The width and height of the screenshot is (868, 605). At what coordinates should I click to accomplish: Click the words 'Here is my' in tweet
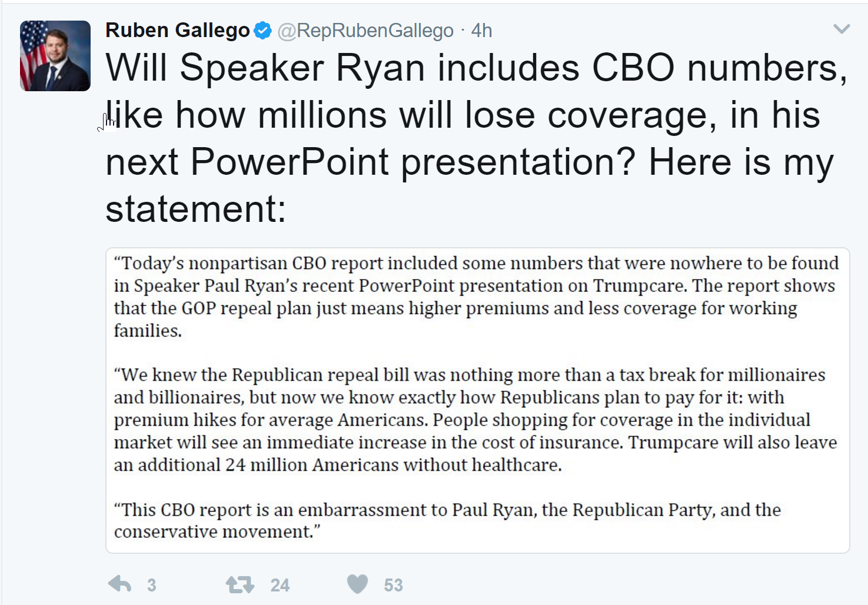click(x=741, y=162)
